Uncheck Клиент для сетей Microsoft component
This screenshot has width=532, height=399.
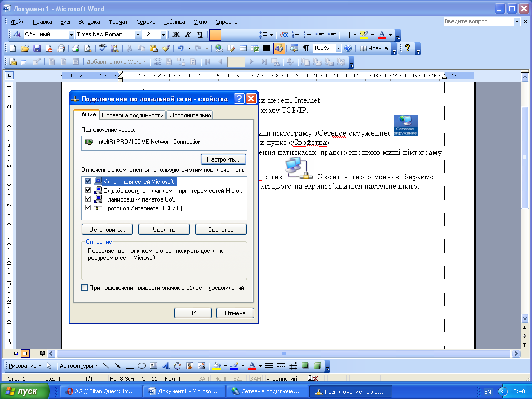(x=88, y=181)
